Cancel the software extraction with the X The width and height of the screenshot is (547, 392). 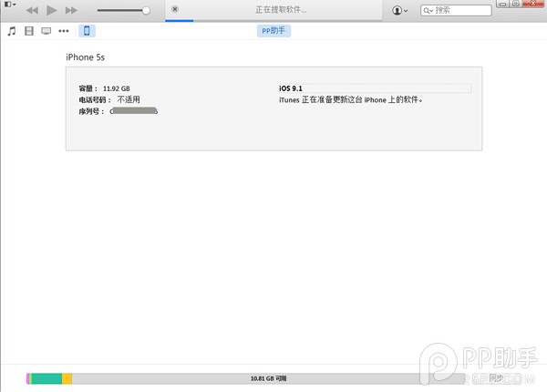(175, 9)
